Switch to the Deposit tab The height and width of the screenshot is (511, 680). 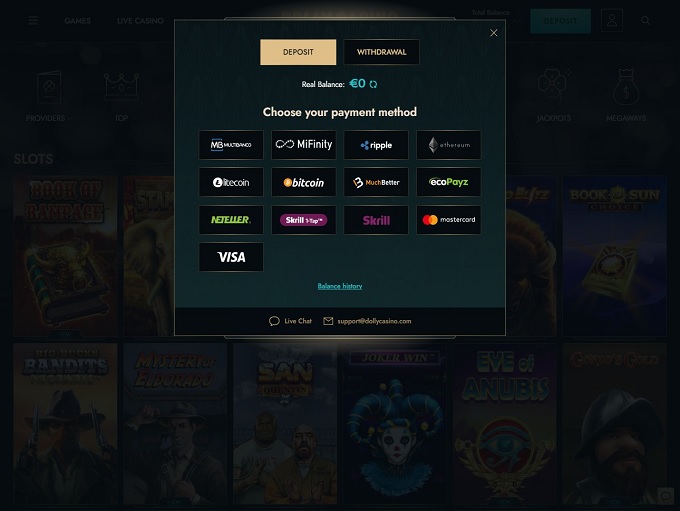[x=298, y=52]
